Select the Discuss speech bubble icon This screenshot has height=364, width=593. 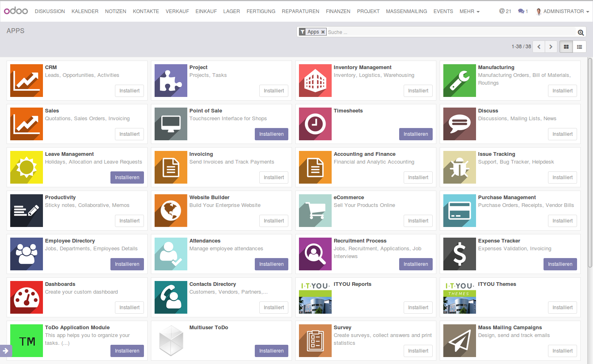click(460, 124)
